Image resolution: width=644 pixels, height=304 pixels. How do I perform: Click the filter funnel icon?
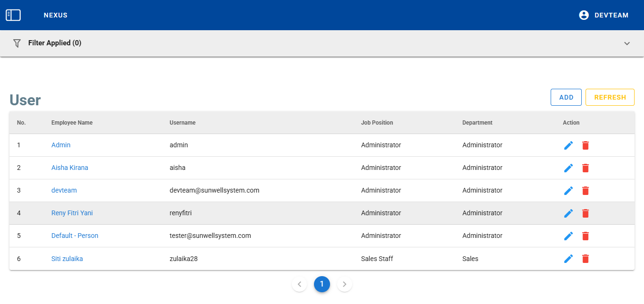click(x=17, y=43)
